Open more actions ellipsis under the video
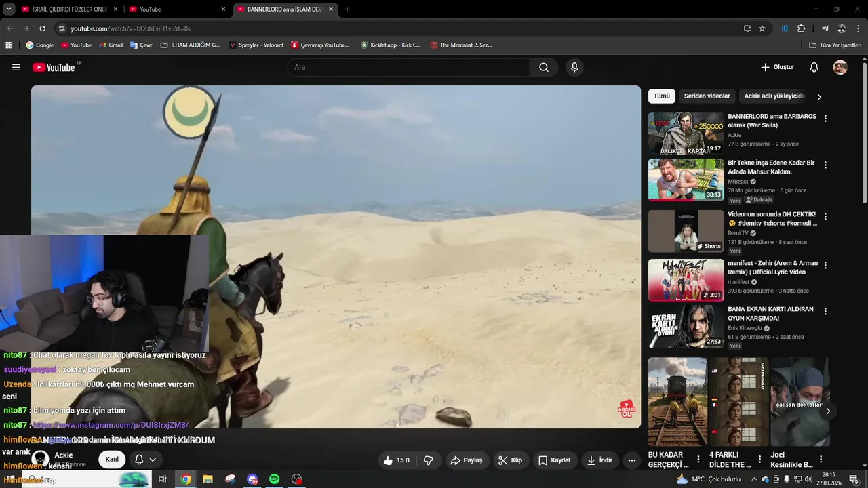The image size is (868, 488). [x=632, y=460]
